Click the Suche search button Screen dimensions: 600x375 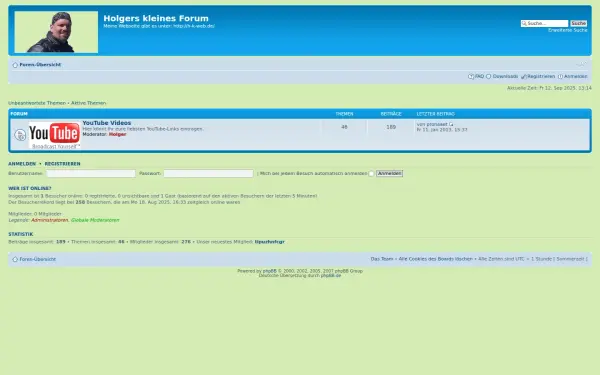point(578,23)
